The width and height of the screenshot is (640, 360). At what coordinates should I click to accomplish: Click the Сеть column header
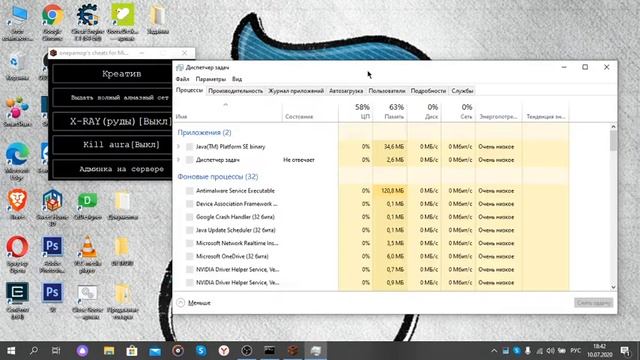tap(458, 111)
